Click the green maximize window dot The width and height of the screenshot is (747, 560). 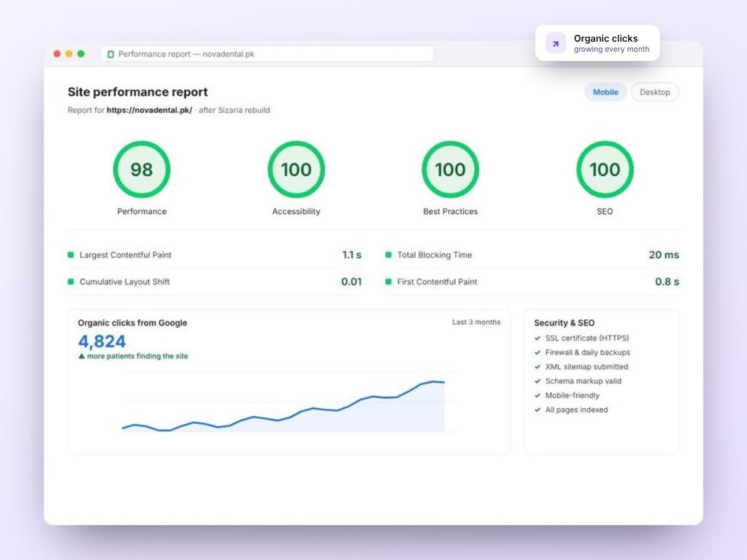[x=81, y=54]
